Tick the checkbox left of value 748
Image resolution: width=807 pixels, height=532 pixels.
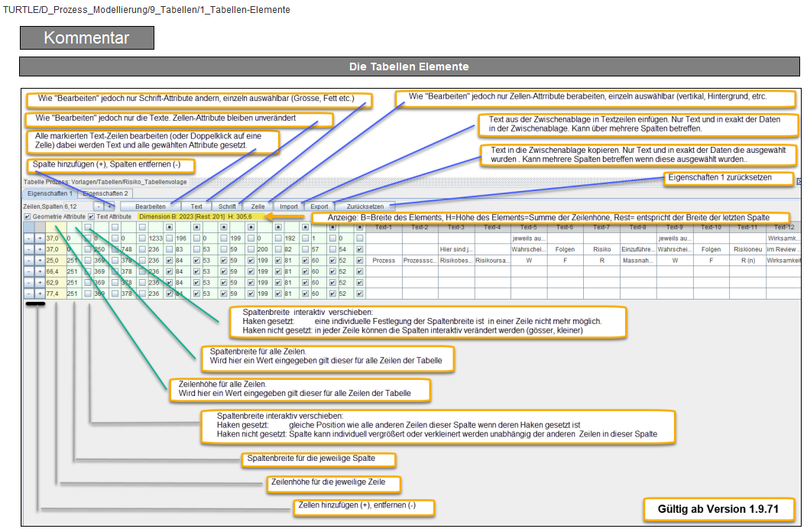pyautogui.click(x=115, y=249)
